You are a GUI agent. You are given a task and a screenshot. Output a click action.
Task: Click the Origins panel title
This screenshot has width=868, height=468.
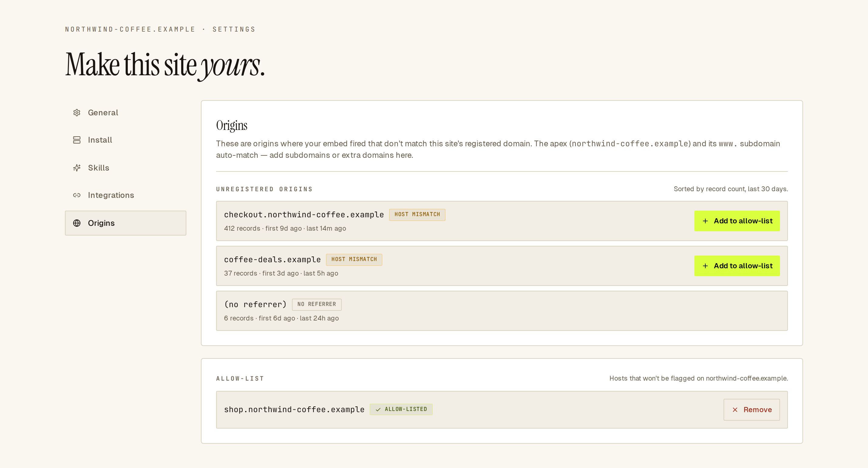click(232, 125)
